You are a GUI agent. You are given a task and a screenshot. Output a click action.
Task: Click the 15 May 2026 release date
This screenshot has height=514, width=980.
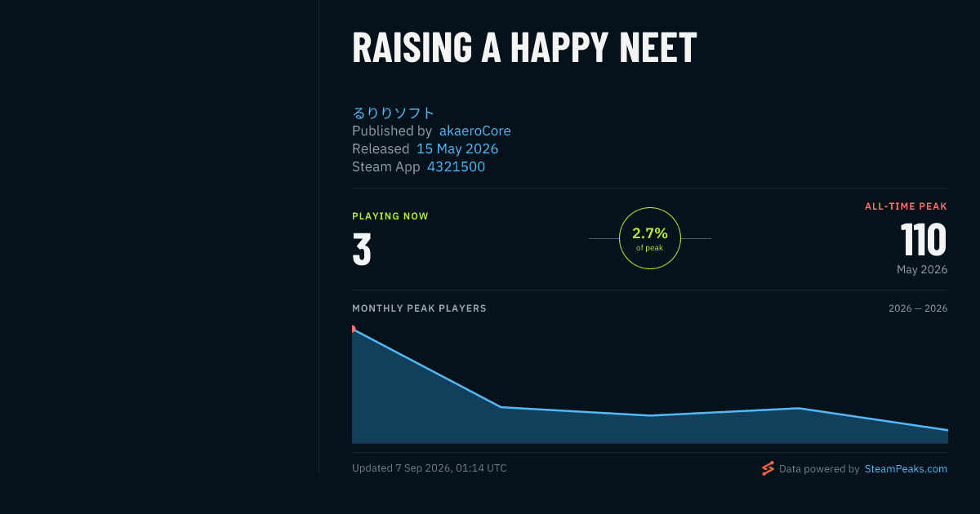(457, 148)
